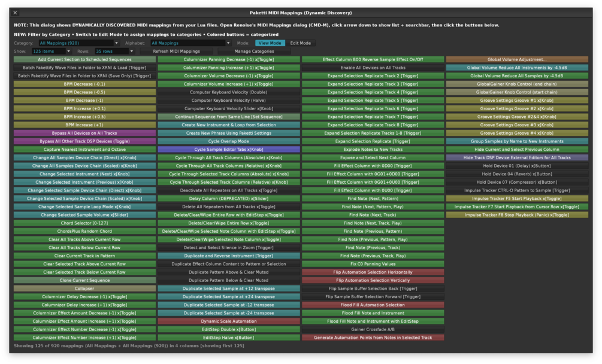The height and width of the screenshot is (364, 602).
Task: Click Expose and Select Next Column
Action: [x=373, y=157]
